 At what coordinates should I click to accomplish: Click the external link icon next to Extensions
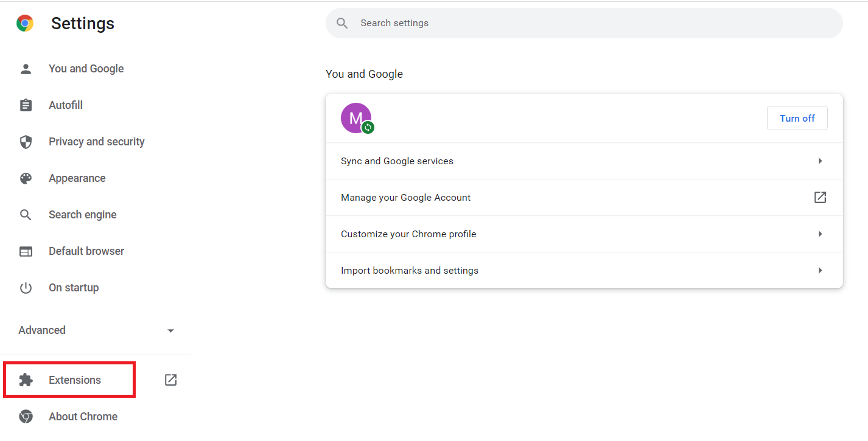171,380
